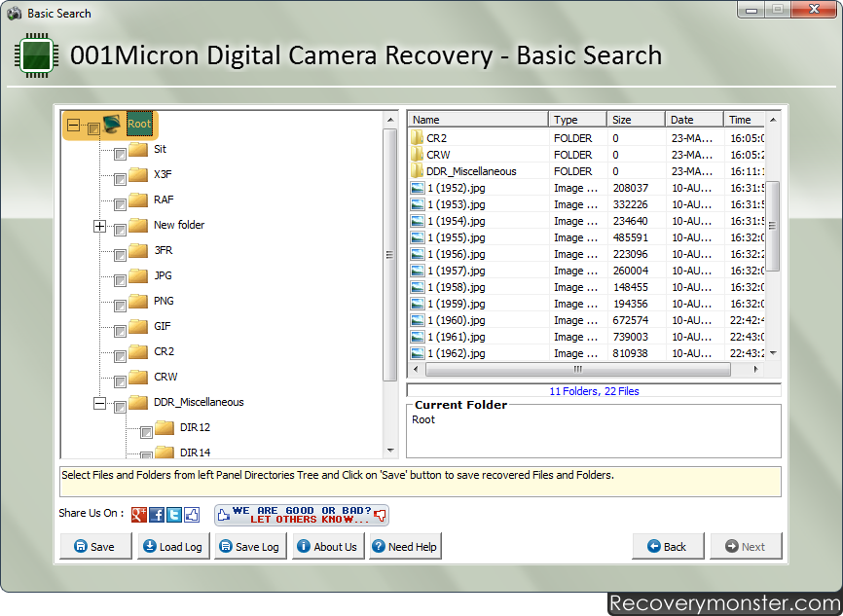Sort file list by Type column
The image size is (843, 616).
coord(577,120)
